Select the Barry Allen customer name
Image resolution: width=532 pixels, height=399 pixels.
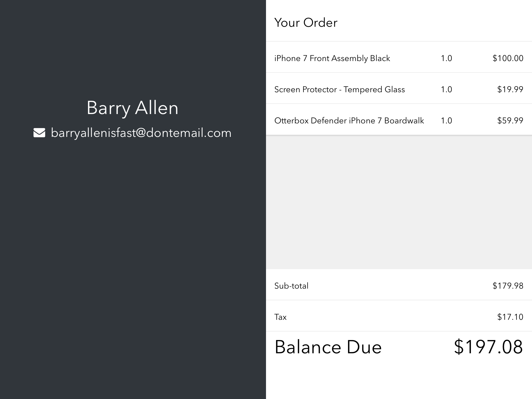coord(132,108)
